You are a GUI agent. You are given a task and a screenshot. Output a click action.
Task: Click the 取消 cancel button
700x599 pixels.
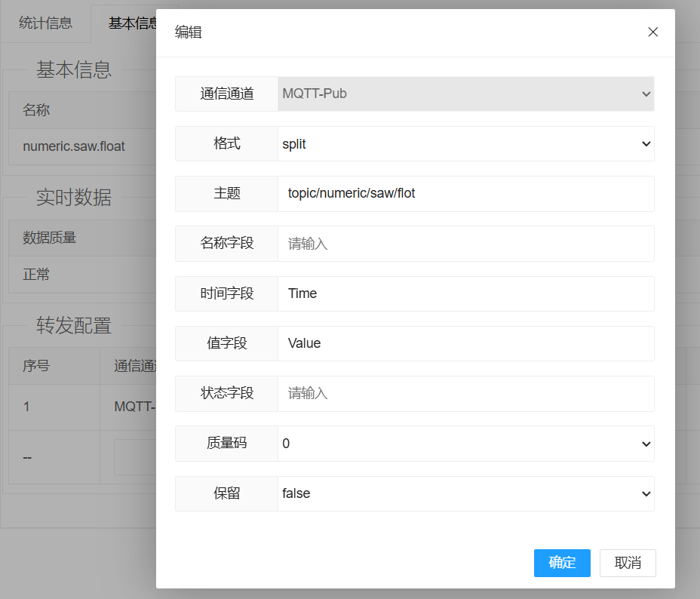[x=627, y=563]
